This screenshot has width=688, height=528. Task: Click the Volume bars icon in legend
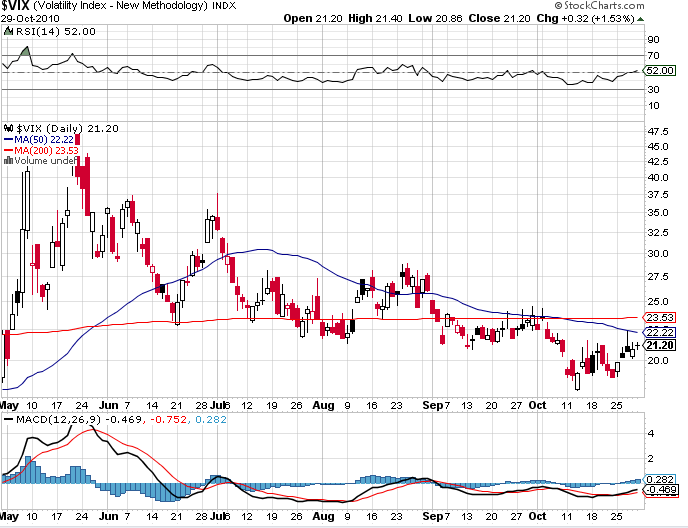pyautogui.click(x=9, y=160)
